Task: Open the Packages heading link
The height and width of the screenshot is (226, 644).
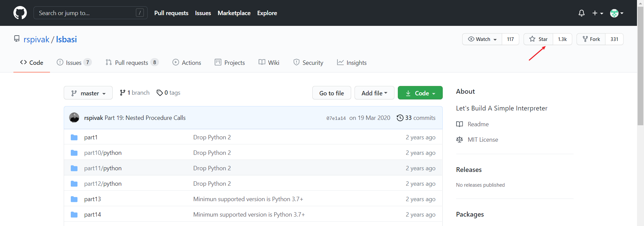Action: click(x=470, y=214)
